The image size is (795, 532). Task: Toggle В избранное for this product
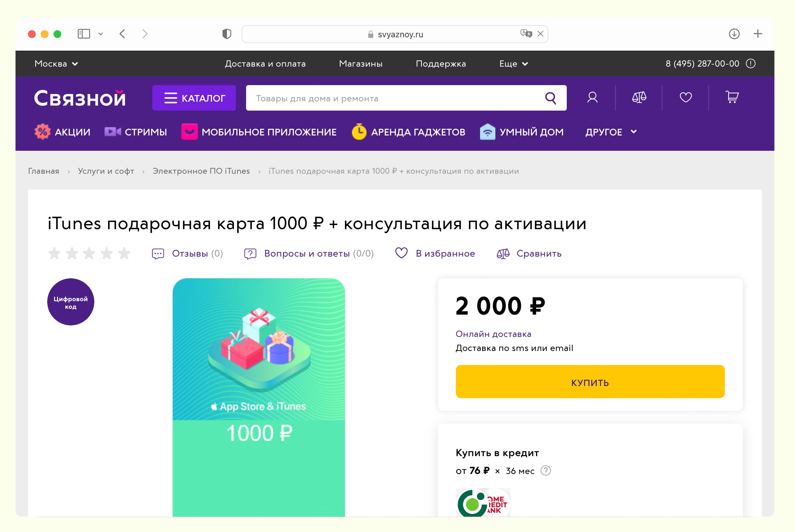pos(435,253)
